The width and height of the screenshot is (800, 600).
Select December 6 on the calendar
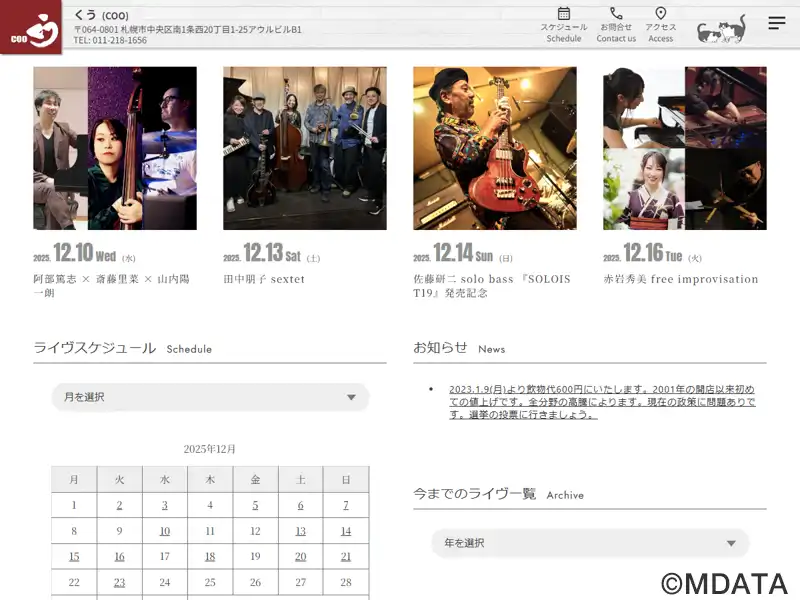[301, 505]
